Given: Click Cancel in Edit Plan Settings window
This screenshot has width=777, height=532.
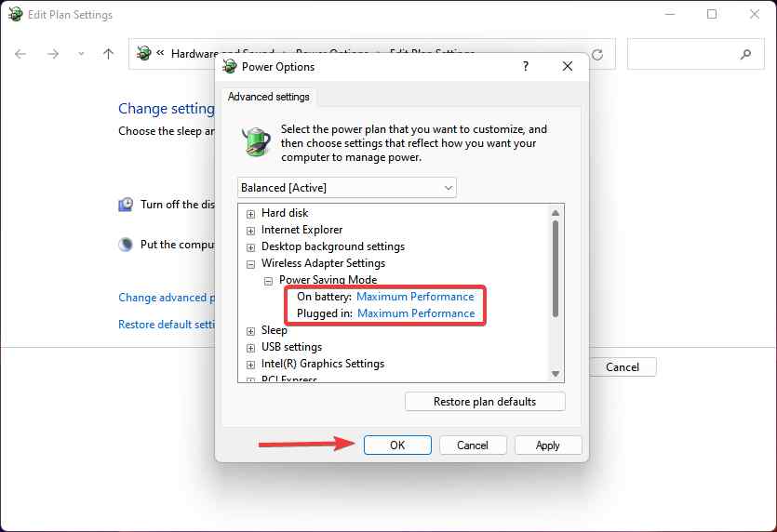Looking at the screenshot, I should tap(623, 367).
